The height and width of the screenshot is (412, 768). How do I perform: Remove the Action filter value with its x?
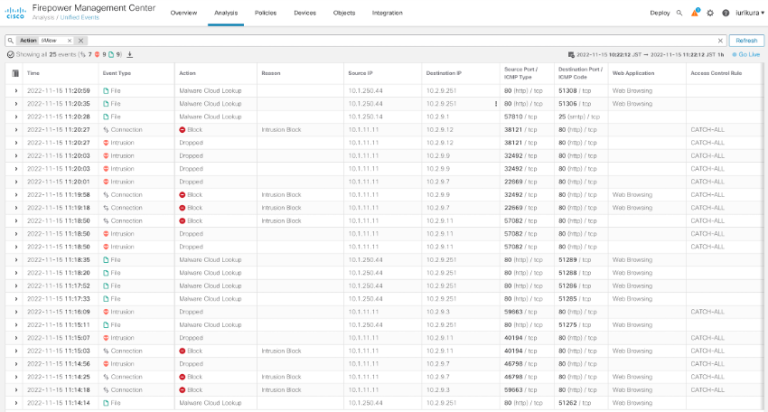[69, 41]
